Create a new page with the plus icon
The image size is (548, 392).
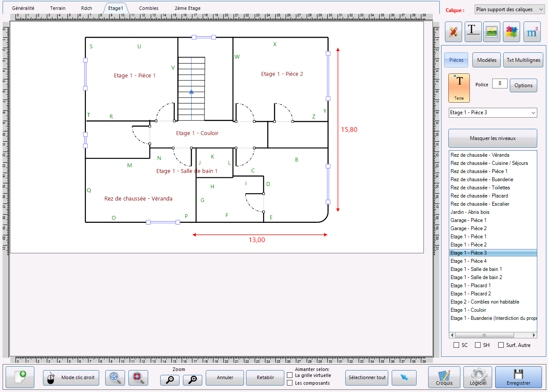coord(20,377)
